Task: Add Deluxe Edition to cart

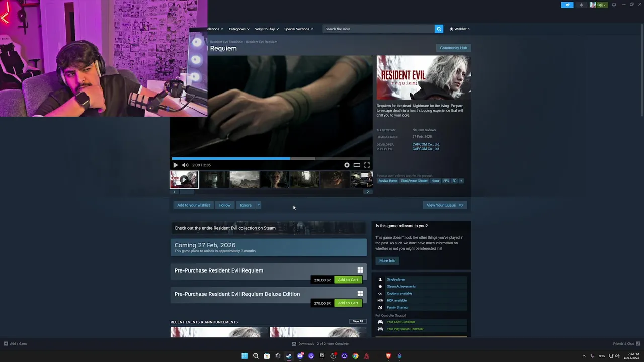Action: pos(348,303)
